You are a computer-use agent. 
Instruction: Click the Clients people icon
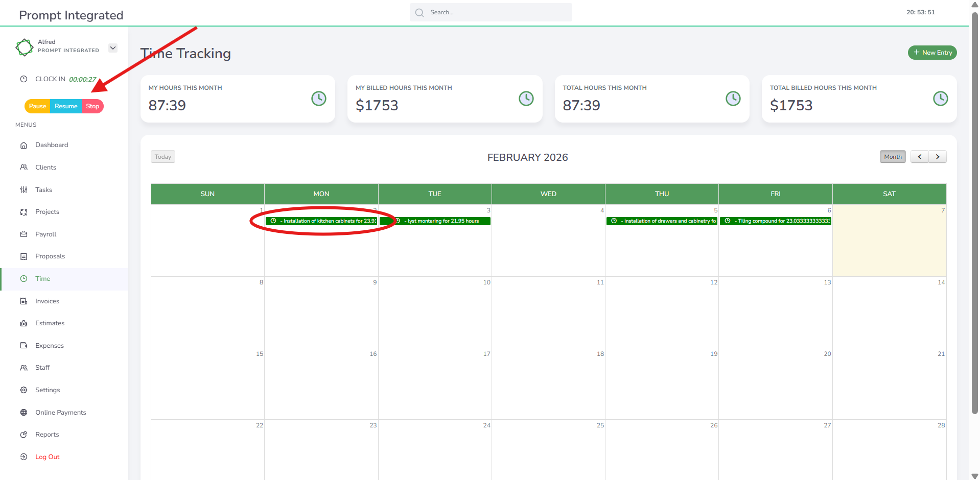[x=24, y=167]
